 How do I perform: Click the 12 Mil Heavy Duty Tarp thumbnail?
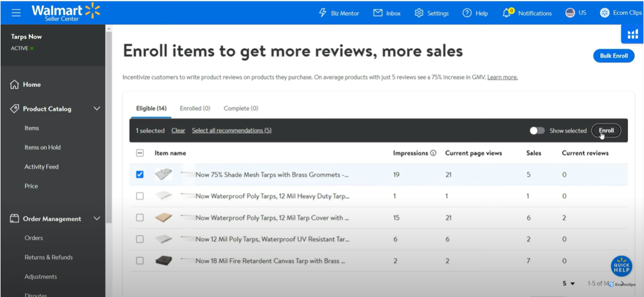click(x=164, y=196)
